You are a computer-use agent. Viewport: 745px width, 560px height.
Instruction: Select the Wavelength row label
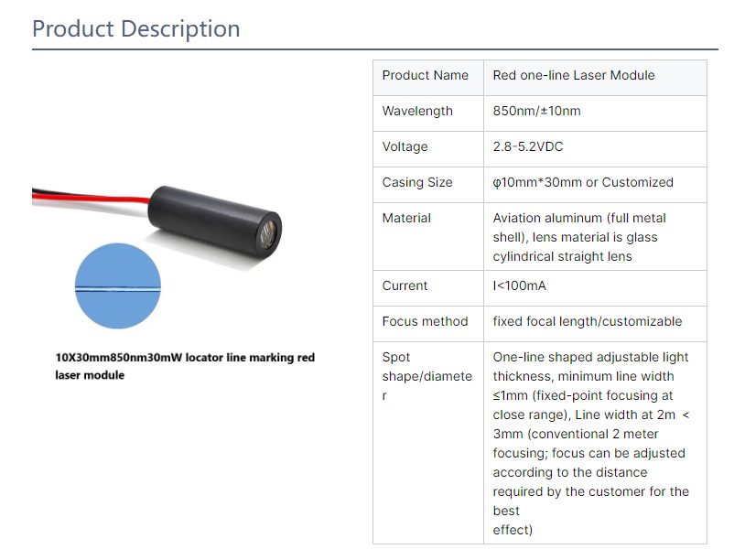pos(417,112)
